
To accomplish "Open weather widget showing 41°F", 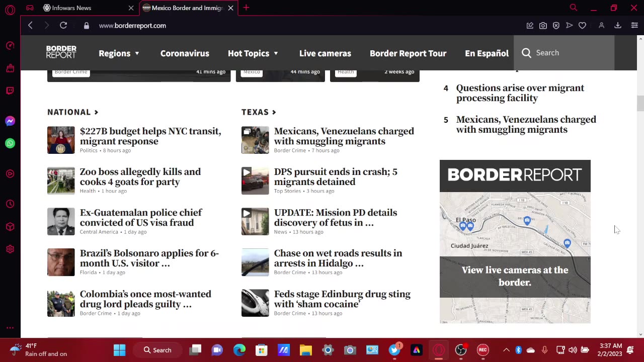I will click(x=39, y=350).
